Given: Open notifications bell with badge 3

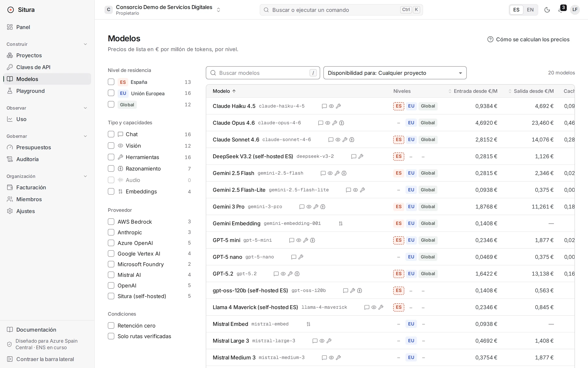Looking at the screenshot, I should coord(561,10).
